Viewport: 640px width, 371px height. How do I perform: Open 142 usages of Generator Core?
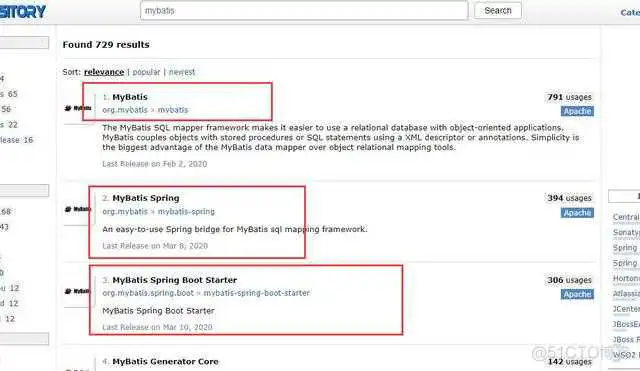pos(569,362)
